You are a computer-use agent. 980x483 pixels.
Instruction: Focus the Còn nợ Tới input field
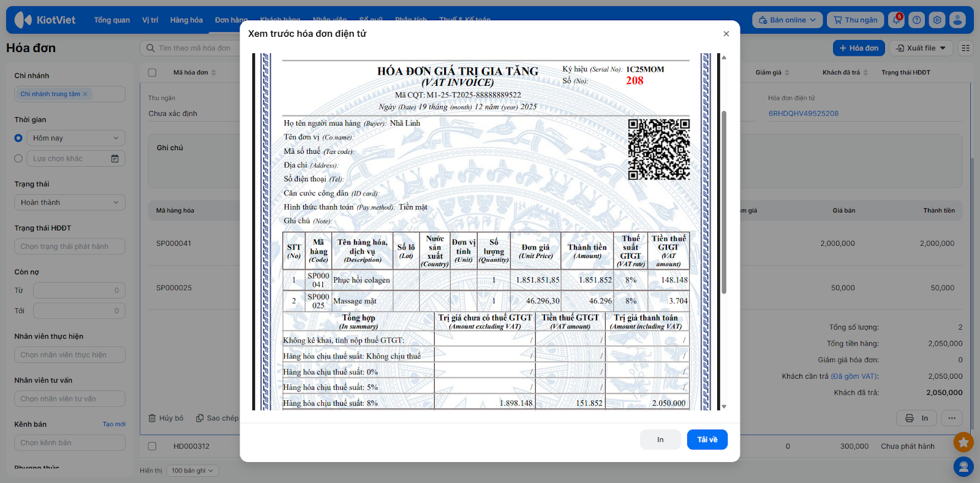click(79, 311)
